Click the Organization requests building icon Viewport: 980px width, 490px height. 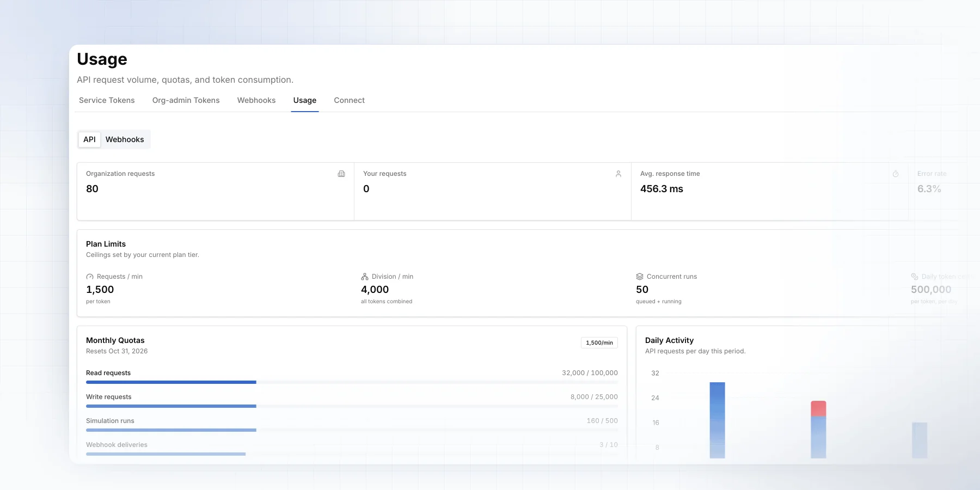pos(341,174)
